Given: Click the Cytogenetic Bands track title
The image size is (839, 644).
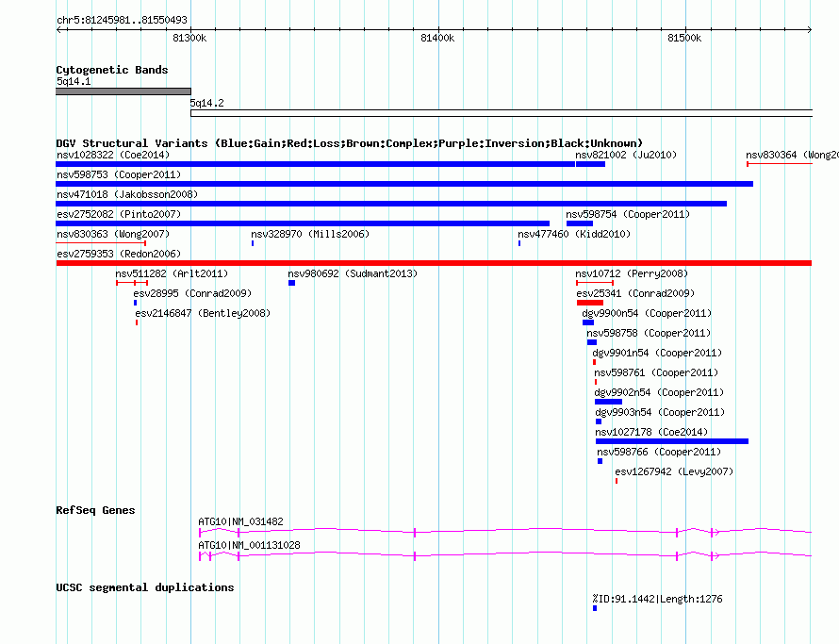Looking at the screenshot, I should click(x=112, y=70).
